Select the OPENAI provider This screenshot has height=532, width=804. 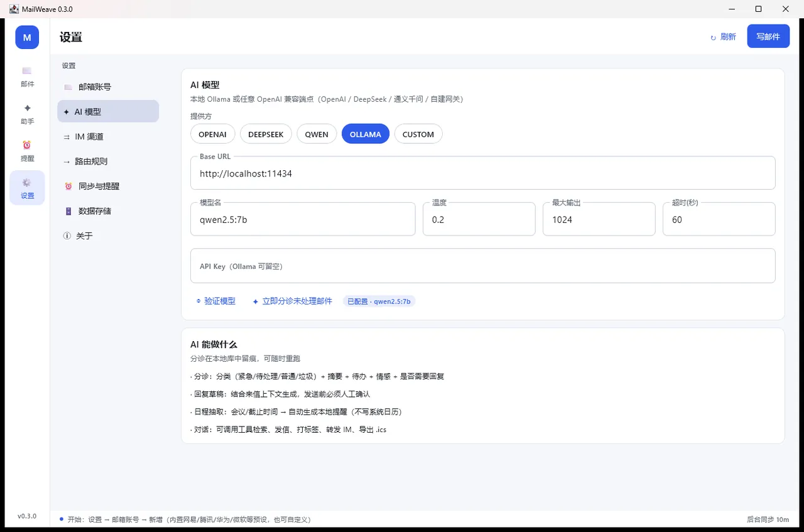coord(213,134)
